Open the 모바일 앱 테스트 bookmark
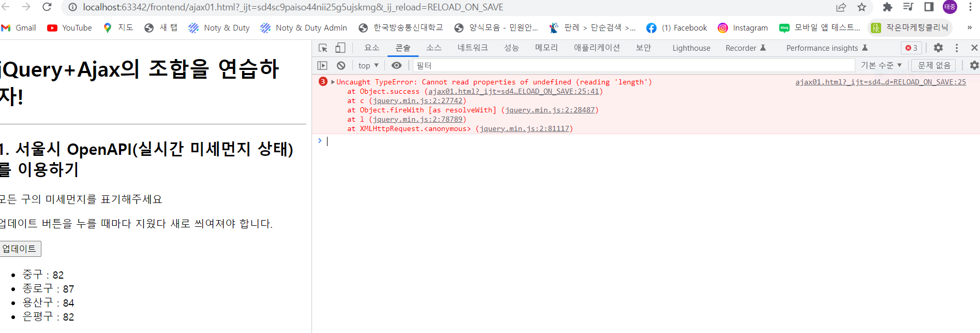 (x=820, y=28)
